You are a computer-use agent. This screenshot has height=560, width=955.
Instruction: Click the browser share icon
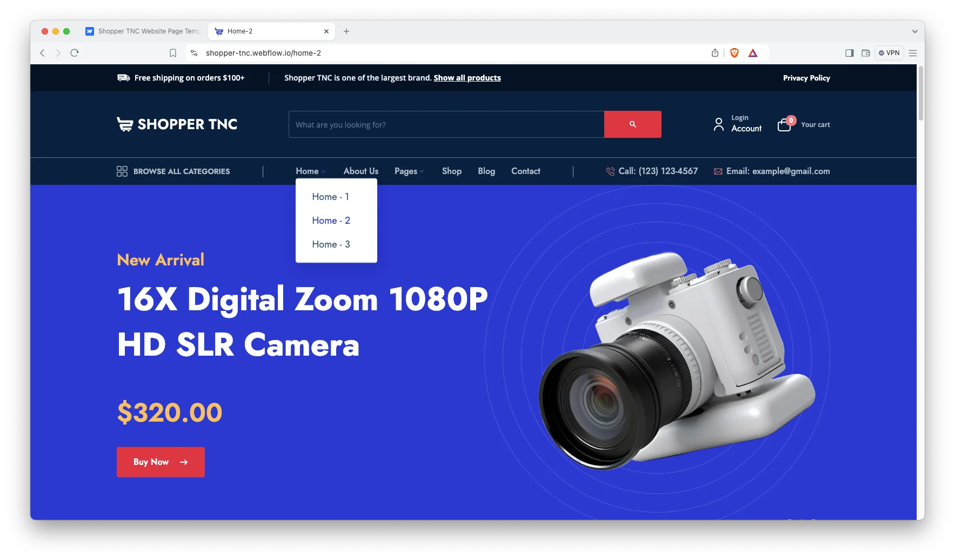tap(715, 53)
